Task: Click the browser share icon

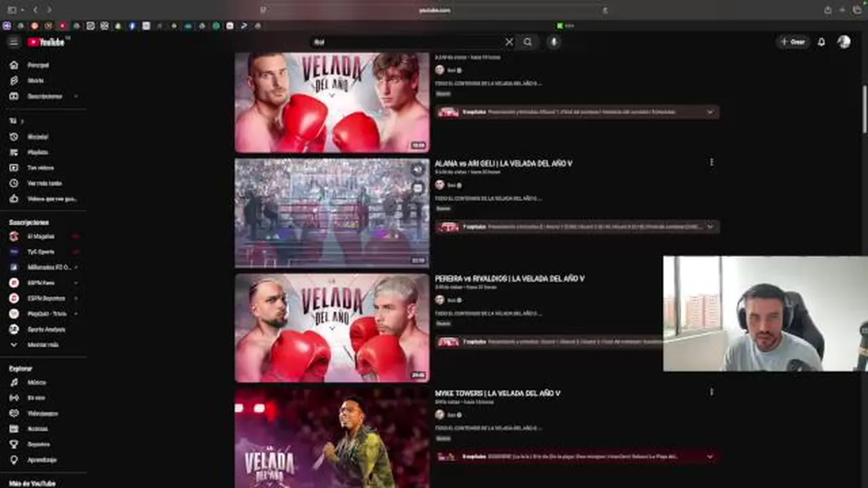Action: coord(828,10)
